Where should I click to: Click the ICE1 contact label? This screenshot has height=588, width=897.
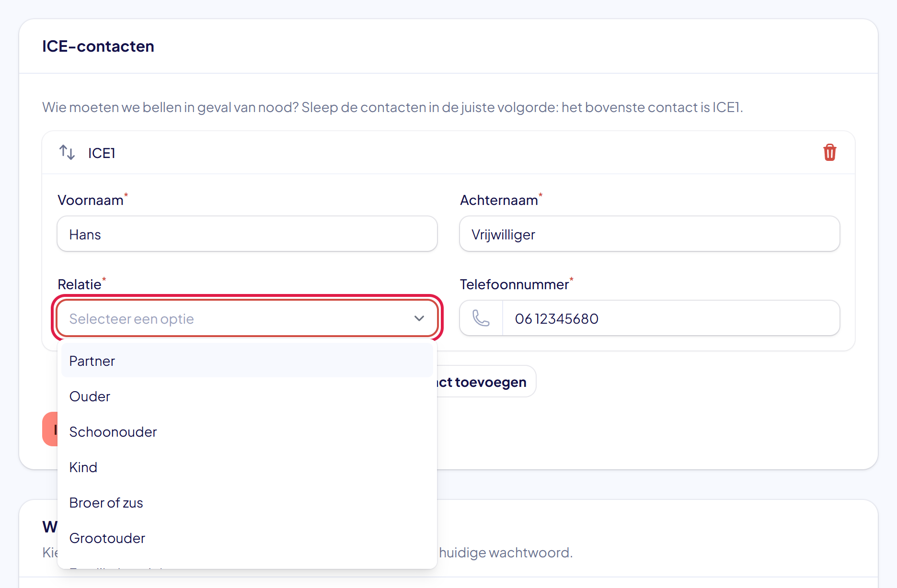point(102,153)
